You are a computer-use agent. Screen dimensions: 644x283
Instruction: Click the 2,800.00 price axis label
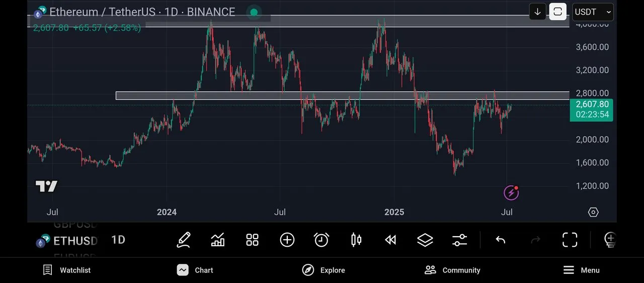tap(592, 93)
